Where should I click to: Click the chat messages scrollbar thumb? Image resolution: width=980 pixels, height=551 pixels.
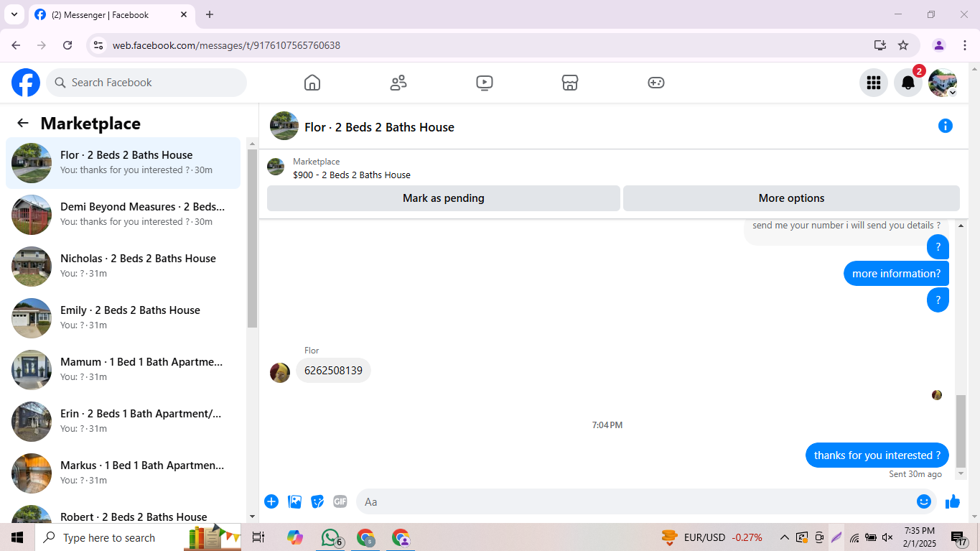[x=961, y=431]
